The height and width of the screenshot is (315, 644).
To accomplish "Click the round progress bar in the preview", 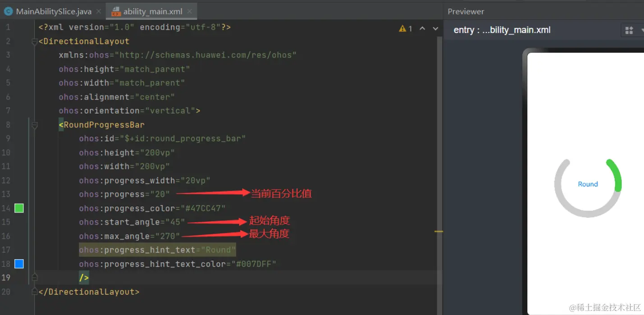I will pyautogui.click(x=588, y=188).
